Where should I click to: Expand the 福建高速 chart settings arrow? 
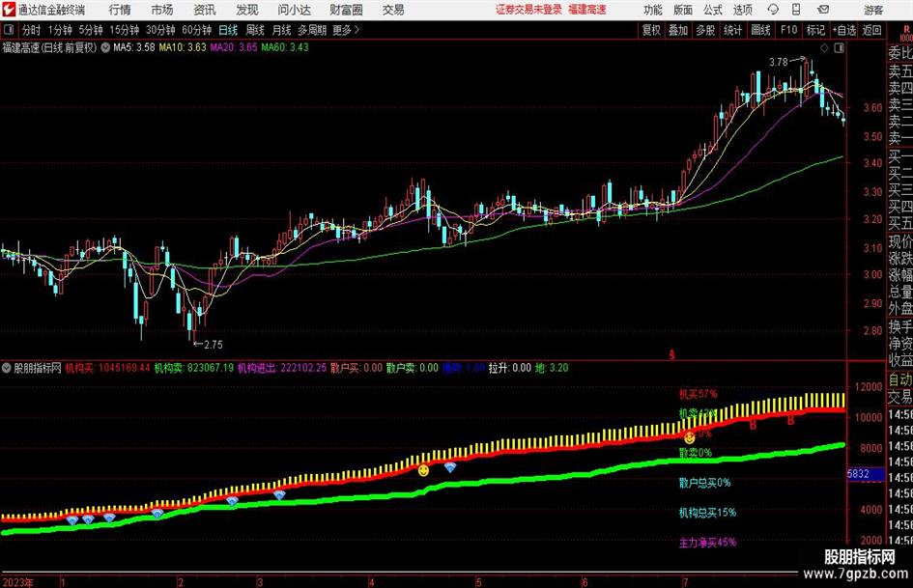[105, 47]
